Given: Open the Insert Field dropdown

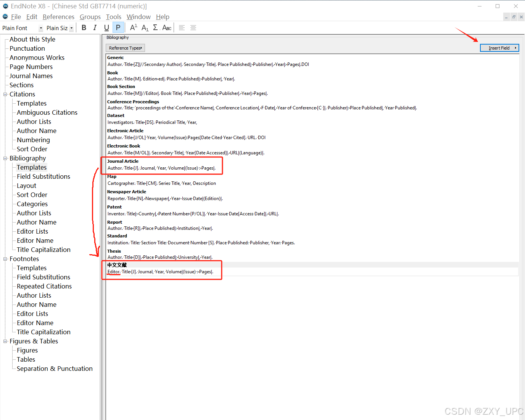Looking at the screenshot, I should click(499, 48).
